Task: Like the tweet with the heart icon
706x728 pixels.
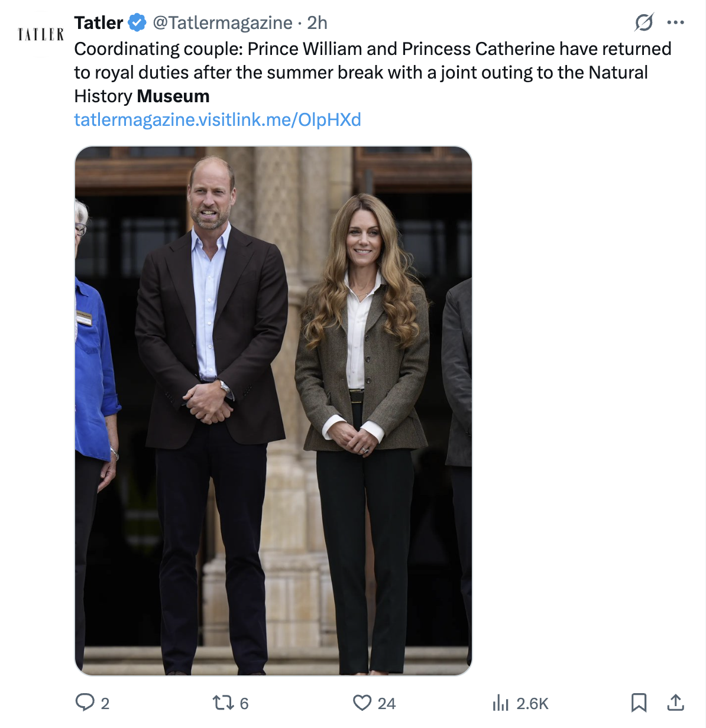Action: click(362, 703)
